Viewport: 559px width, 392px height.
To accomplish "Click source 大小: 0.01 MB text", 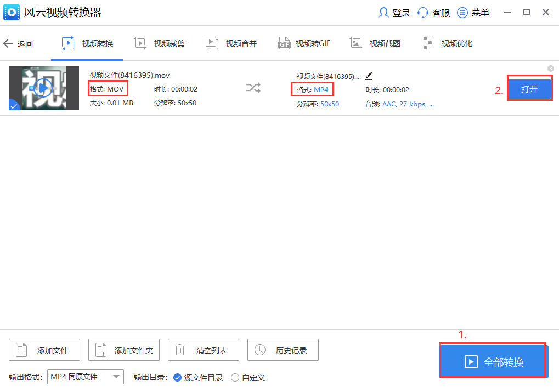I will pyautogui.click(x=111, y=103).
